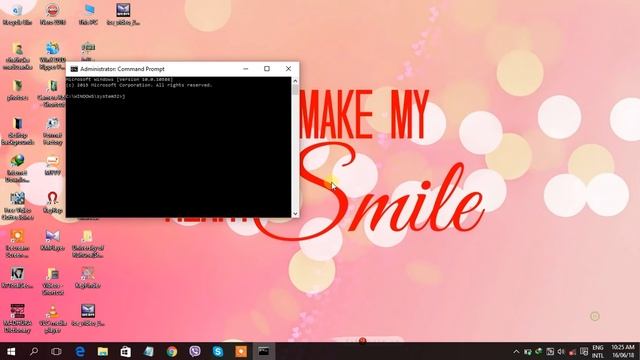Select the Madura Dictionary desktop icon
The width and height of the screenshot is (640, 360).
(17, 318)
